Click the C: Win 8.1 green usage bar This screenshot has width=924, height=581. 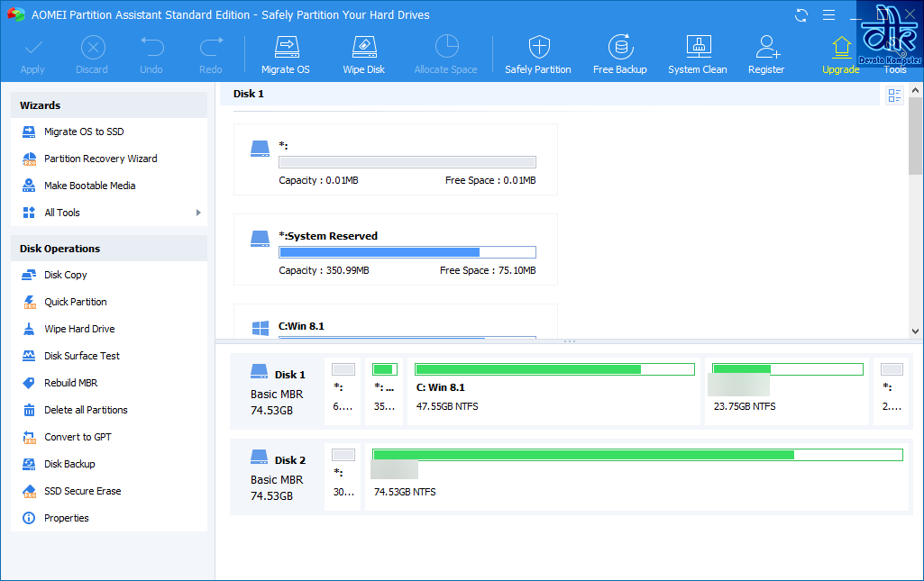(554, 369)
